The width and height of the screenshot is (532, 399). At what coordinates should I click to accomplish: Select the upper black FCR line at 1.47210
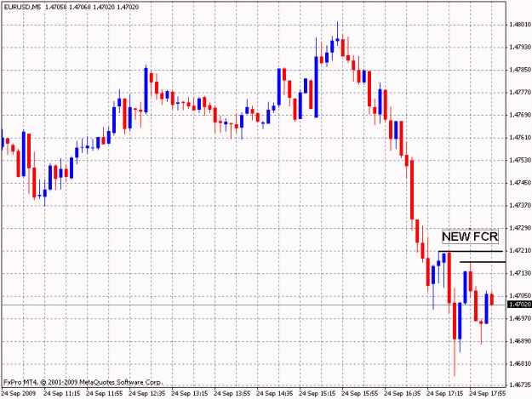click(470, 252)
